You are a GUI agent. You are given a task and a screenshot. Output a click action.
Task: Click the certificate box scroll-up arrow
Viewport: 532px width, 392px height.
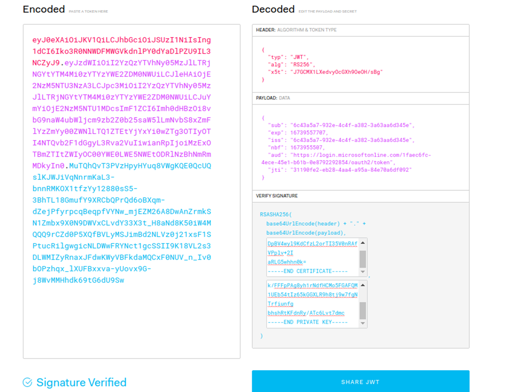(363, 243)
